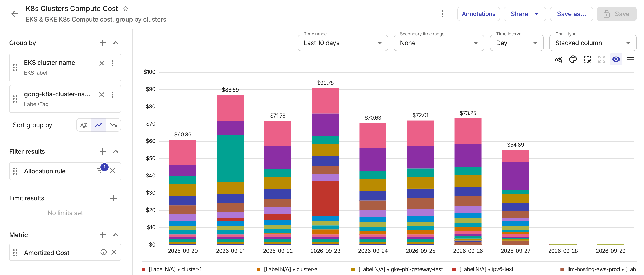Viewport: 644px width, 275px height.
Task: Open the Allocation rule filter settings
Action: coord(100,170)
